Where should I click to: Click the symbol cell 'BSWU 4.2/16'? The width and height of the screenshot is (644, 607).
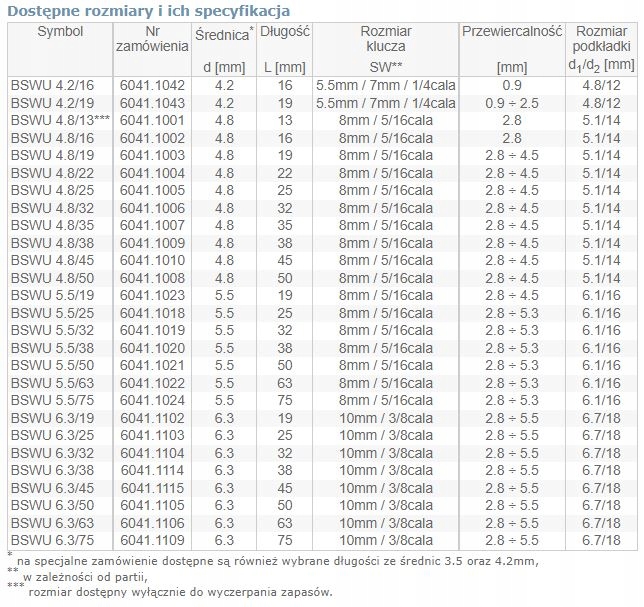52,85
